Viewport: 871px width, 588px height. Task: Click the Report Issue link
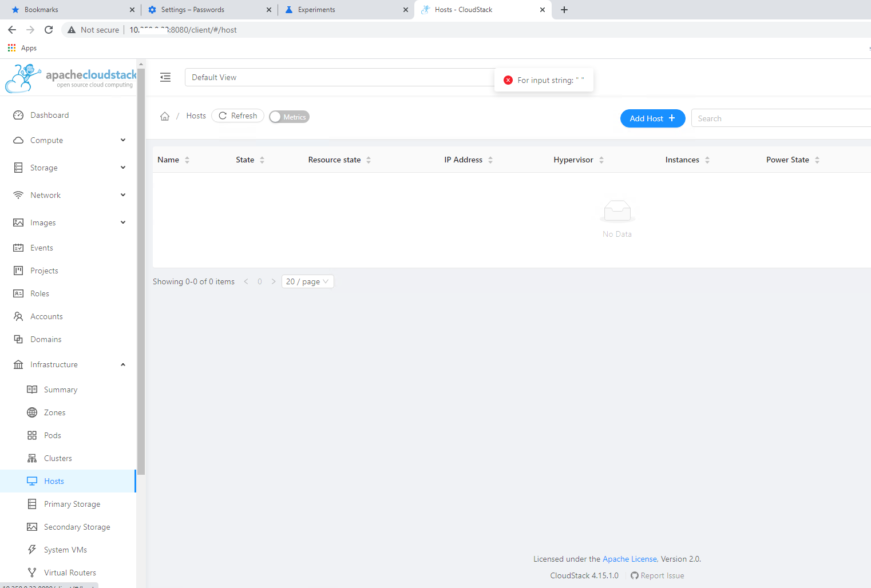658,575
